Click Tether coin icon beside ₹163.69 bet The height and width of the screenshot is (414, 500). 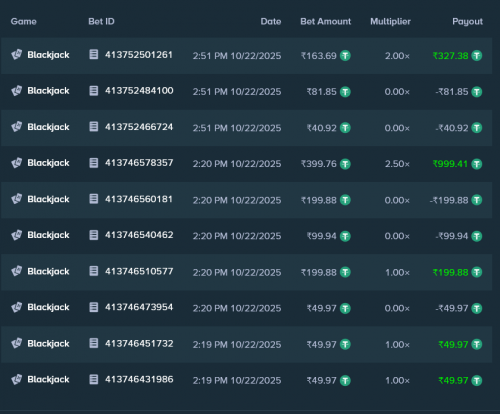coord(345,55)
